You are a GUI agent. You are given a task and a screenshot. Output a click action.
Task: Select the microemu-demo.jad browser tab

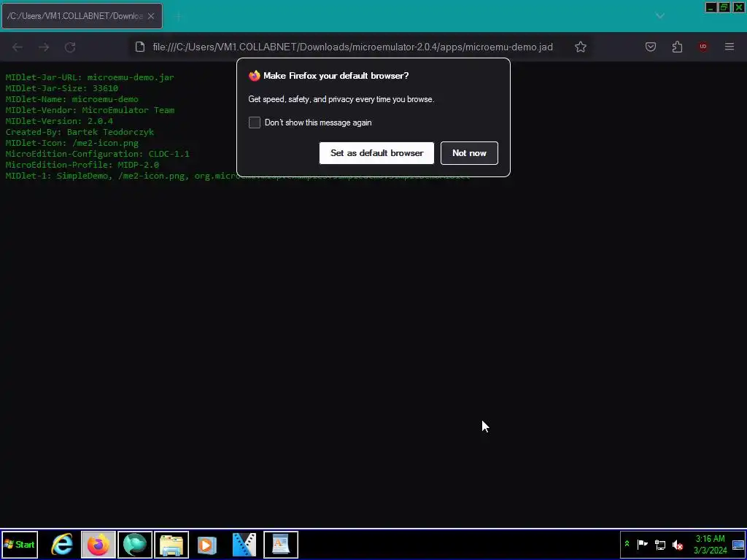click(82, 16)
